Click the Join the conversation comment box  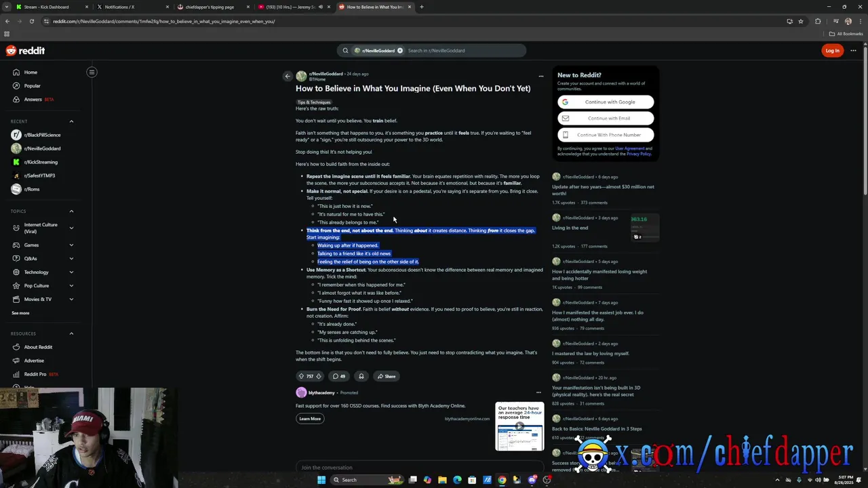420,467
